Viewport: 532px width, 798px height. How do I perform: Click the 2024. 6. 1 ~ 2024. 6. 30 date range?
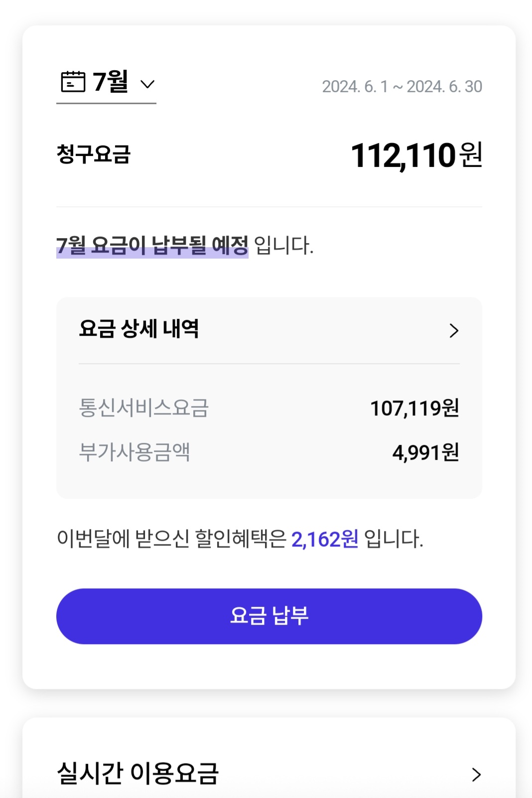click(401, 87)
